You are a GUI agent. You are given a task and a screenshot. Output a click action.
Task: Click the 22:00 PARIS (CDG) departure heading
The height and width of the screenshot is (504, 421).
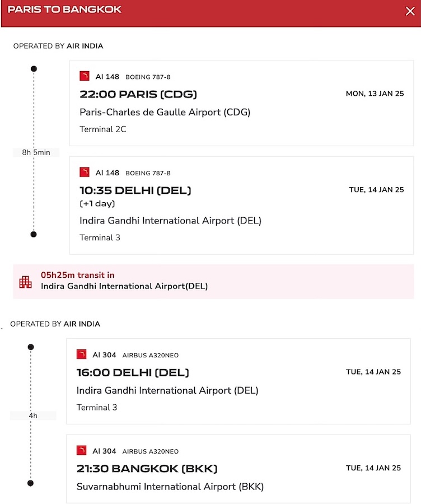pyautogui.click(x=138, y=94)
